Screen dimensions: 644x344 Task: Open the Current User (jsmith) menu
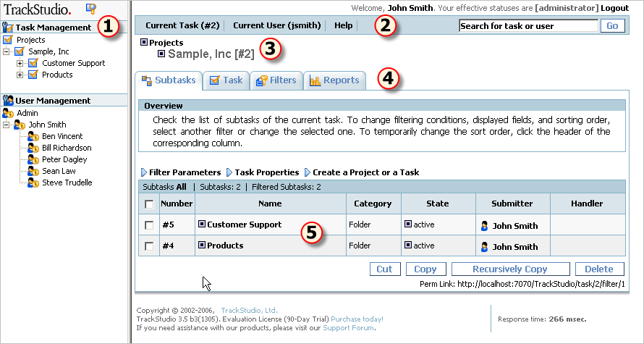pyautogui.click(x=277, y=25)
